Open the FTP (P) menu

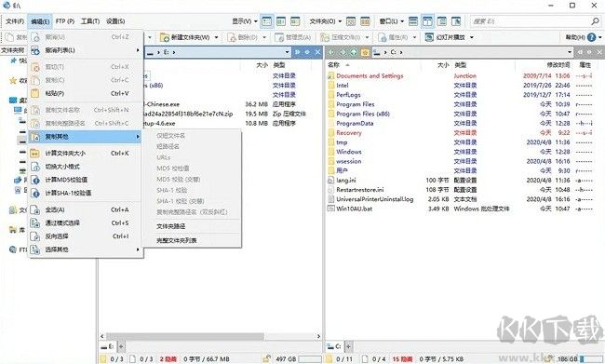click(x=65, y=21)
